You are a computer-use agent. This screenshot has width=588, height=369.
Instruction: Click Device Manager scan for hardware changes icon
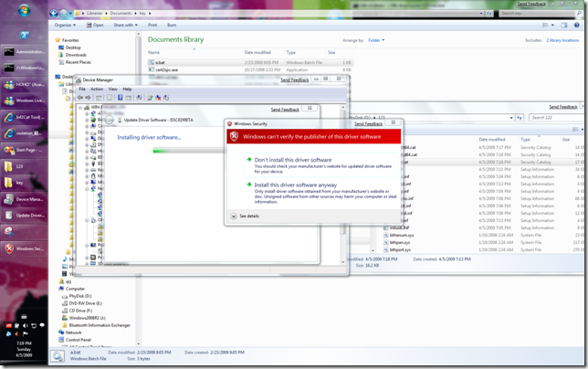pyautogui.click(x=139, y=98)
